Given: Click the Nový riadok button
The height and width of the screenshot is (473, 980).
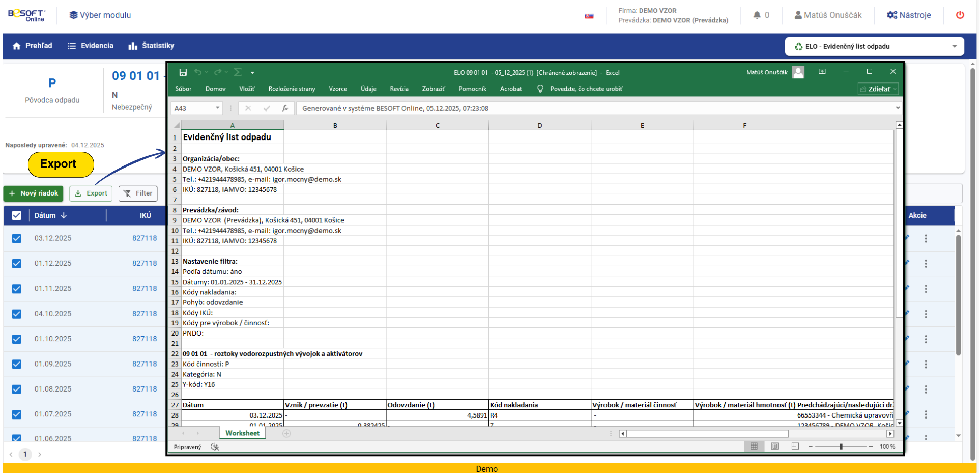Looking at the screenshot, I should [34, 193].
